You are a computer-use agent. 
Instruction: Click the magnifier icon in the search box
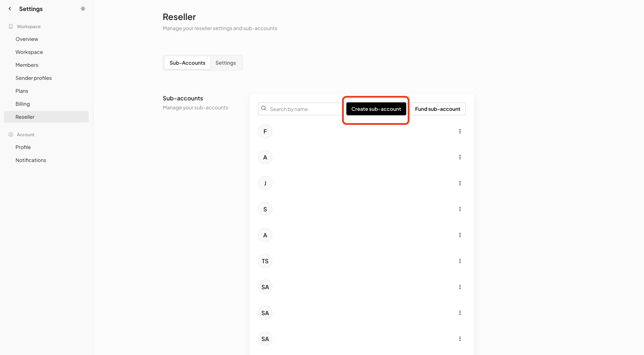pos(264,108)
